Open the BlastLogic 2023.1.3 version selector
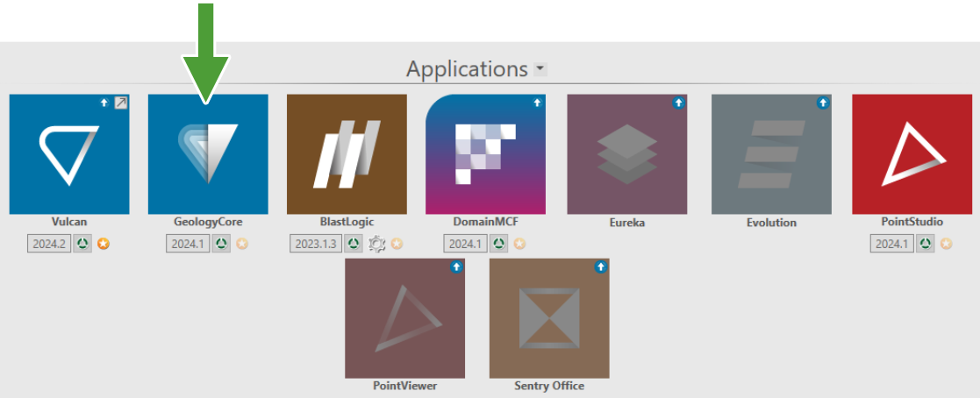Image resolution: width=980 pixels, height=398 pixels. pyautogui.click(x=316, y=244)
